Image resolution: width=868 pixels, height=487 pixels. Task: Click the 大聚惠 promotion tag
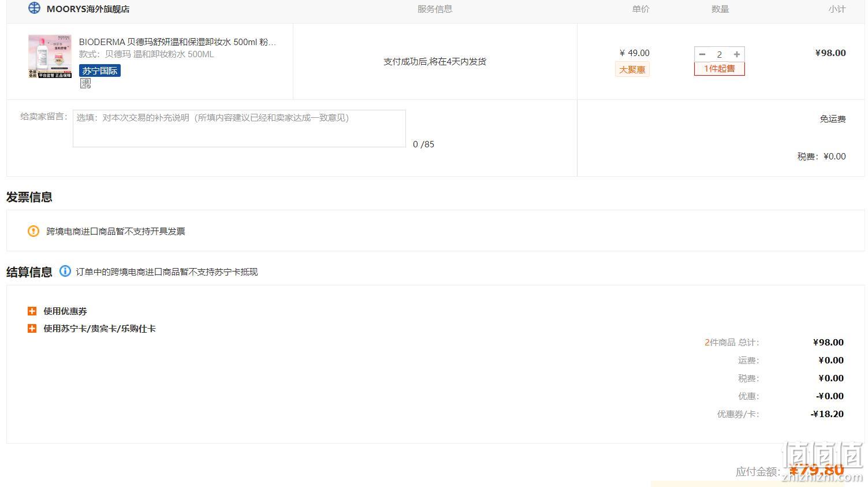[632, 69]
